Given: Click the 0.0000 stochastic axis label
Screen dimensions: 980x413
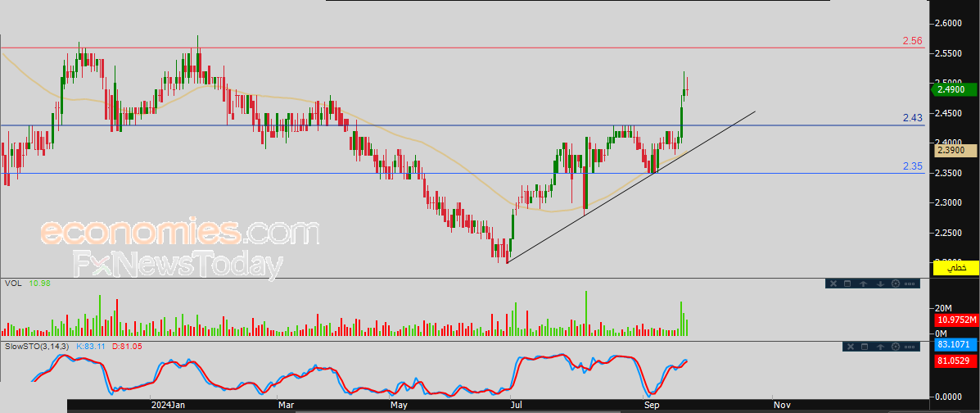Looking at the screenshot, I should point(948,397).
